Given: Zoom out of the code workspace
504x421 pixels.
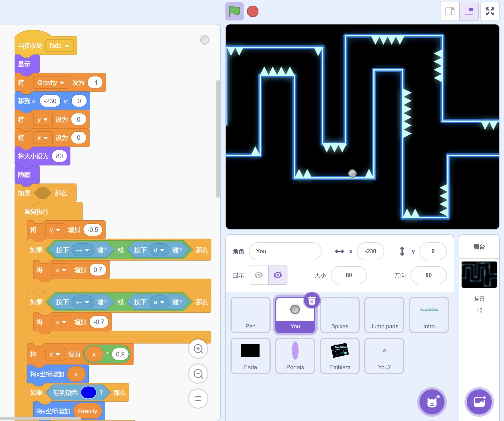Looking at the screenshot, I should click(x=198, y=374).
